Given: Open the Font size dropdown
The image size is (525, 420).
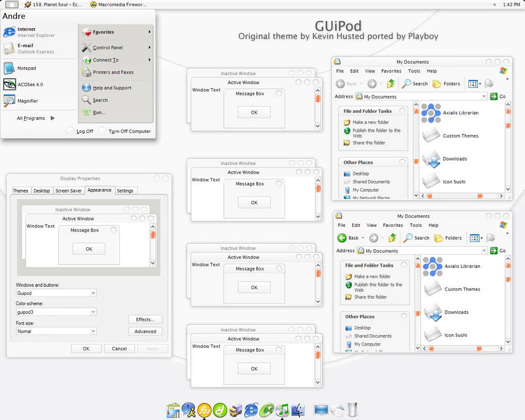Looking at the screenshot, I should pos(93,331).
